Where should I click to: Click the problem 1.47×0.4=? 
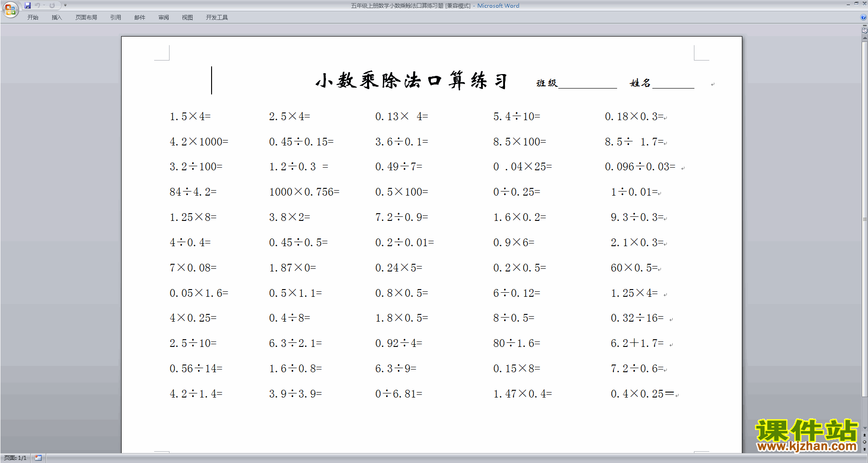[523, 394]
